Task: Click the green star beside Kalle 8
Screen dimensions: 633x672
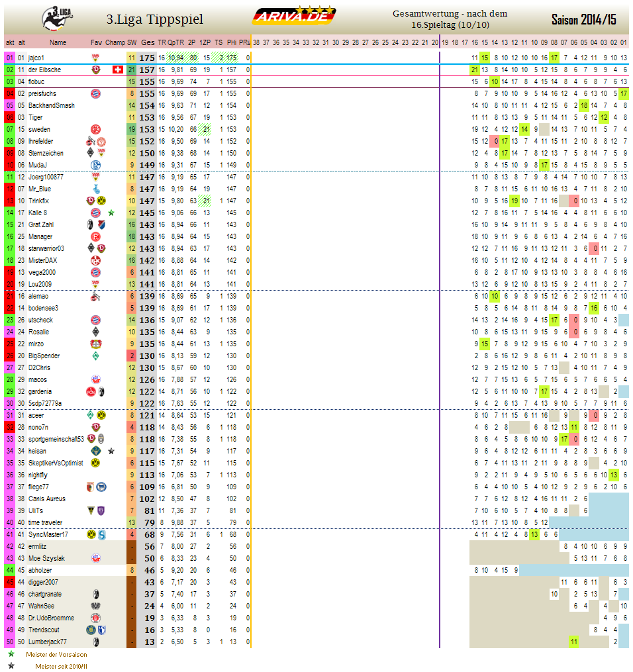Action: point(111,213)
